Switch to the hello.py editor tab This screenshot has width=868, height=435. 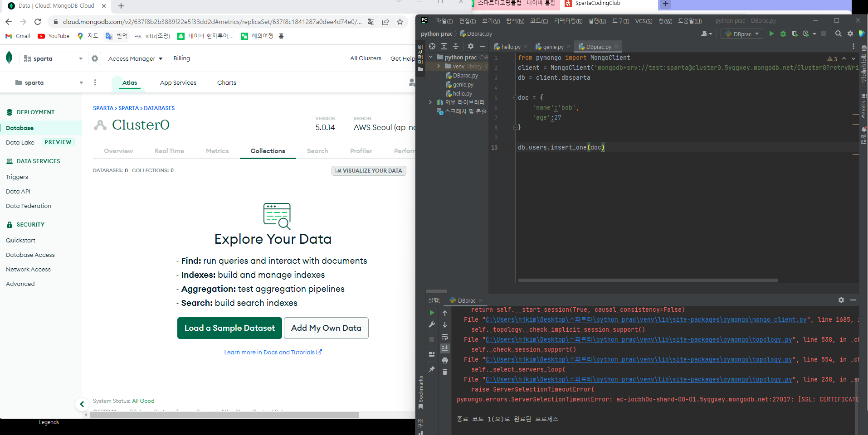[x=511, y=47]
